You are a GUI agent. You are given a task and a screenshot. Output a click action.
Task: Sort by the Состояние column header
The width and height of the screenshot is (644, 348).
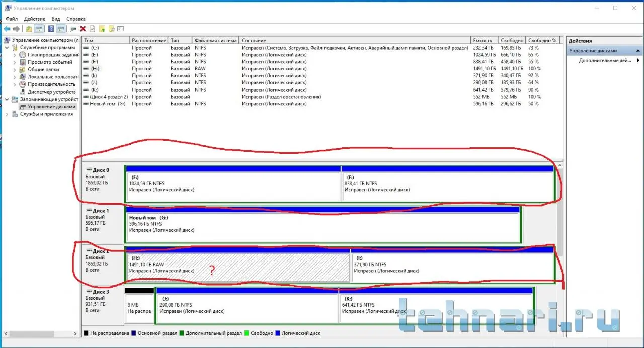click(355, 40)
